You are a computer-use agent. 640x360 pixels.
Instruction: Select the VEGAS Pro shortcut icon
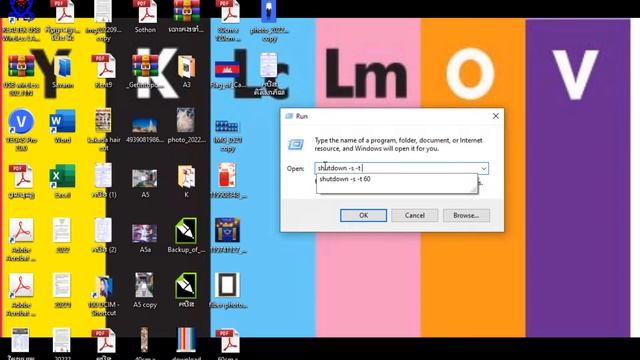(x=21, y=130)
